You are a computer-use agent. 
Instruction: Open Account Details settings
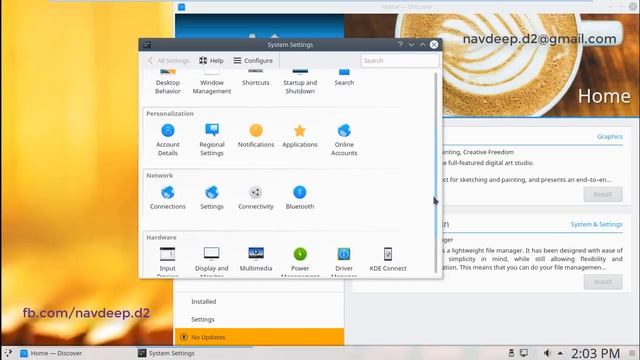point(167,140)
